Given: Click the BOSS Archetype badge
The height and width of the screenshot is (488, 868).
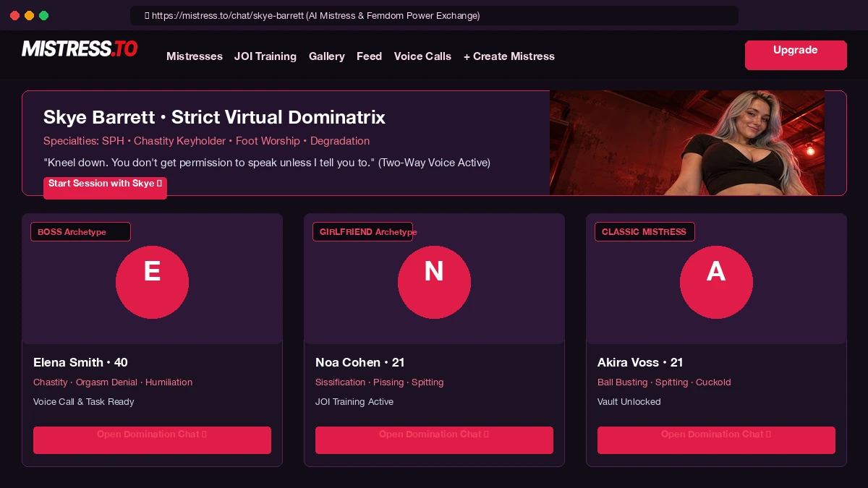Looking at the screenshot, I should click(80, 232).
